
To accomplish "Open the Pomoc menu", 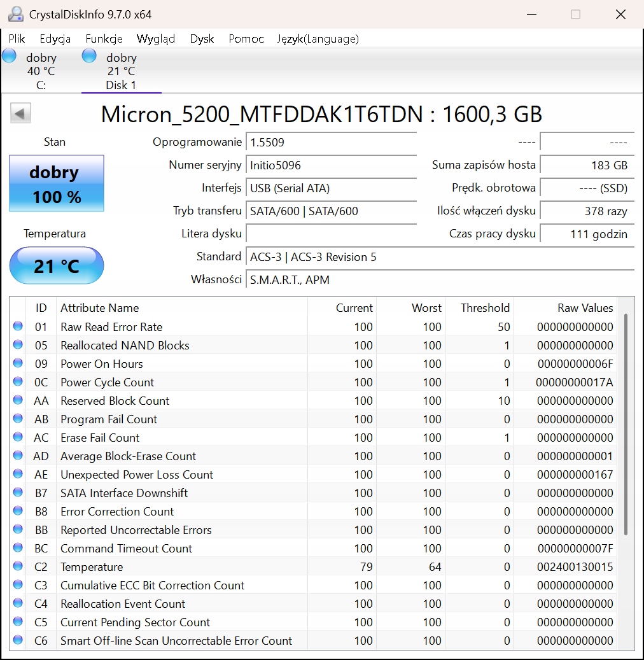I will (x=246, y=39).
